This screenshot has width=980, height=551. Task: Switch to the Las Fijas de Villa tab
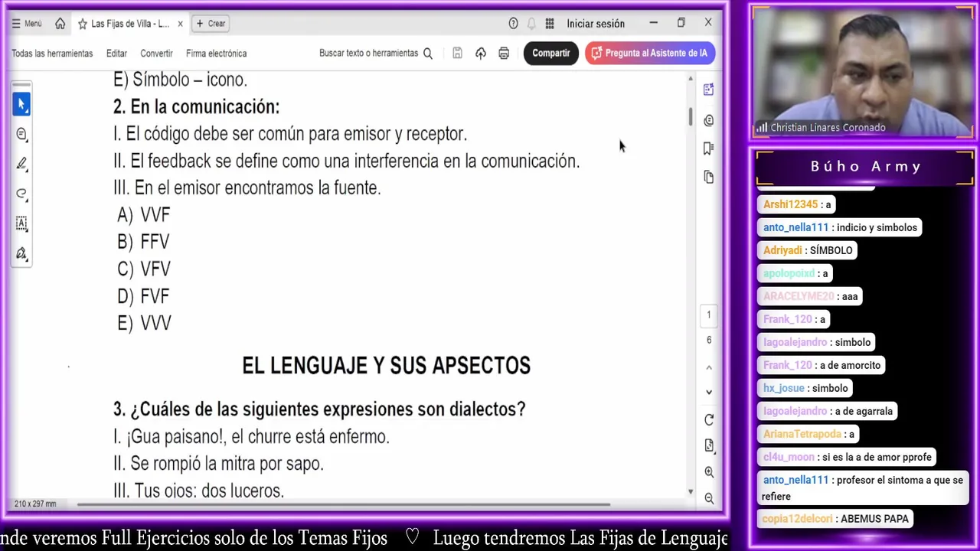[x=130, y=24]
